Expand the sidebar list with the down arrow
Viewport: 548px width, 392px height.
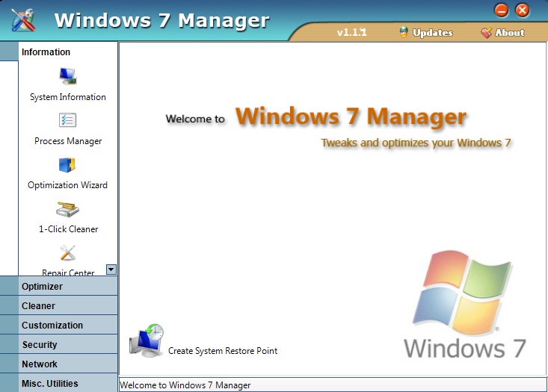click(x=111, y=270)
